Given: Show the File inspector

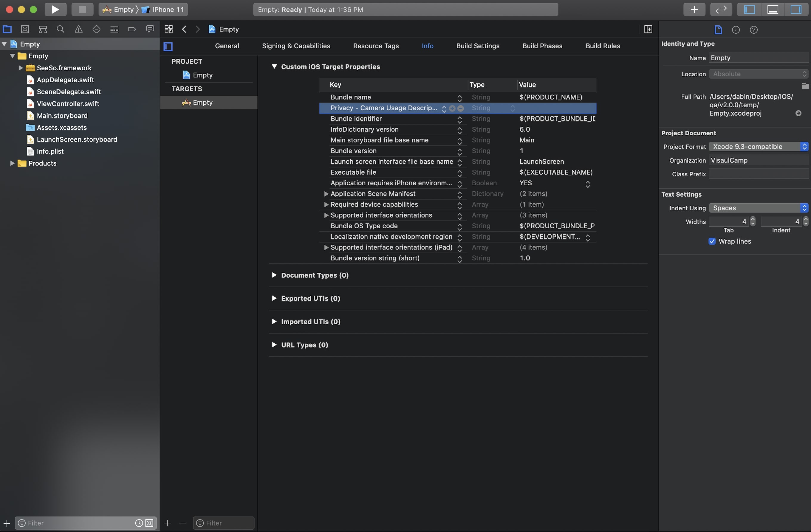Looking at the screenshot, I should point(718,30).
